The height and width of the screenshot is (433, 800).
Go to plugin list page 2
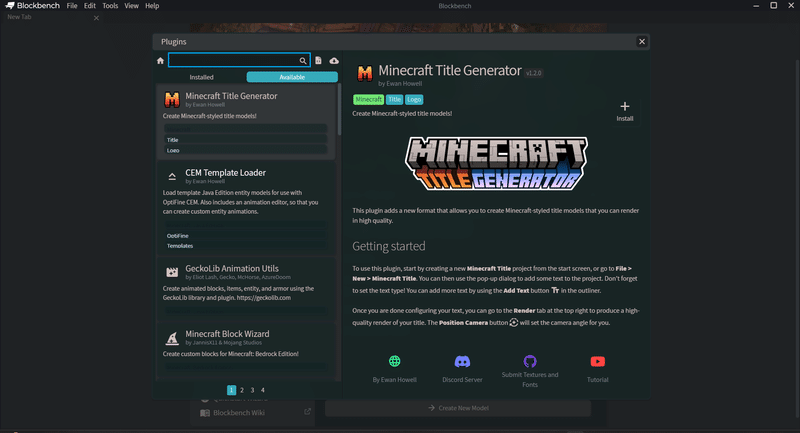242,390
